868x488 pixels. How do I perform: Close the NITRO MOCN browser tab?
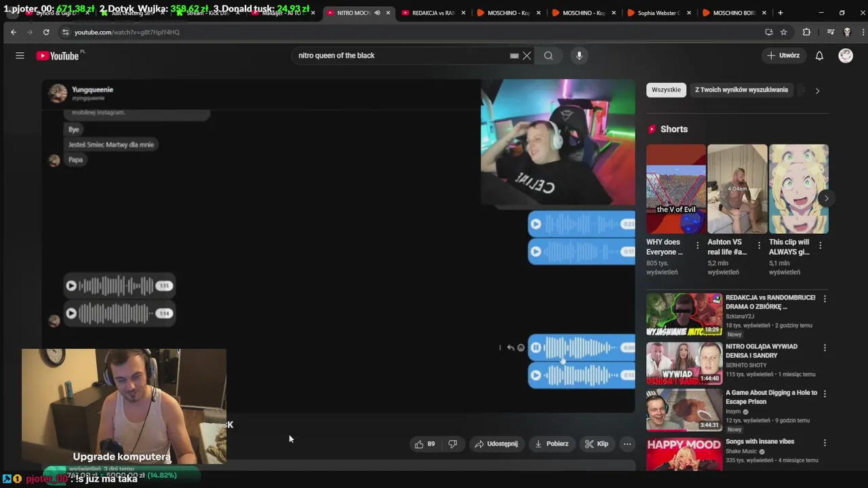[389, 13]
